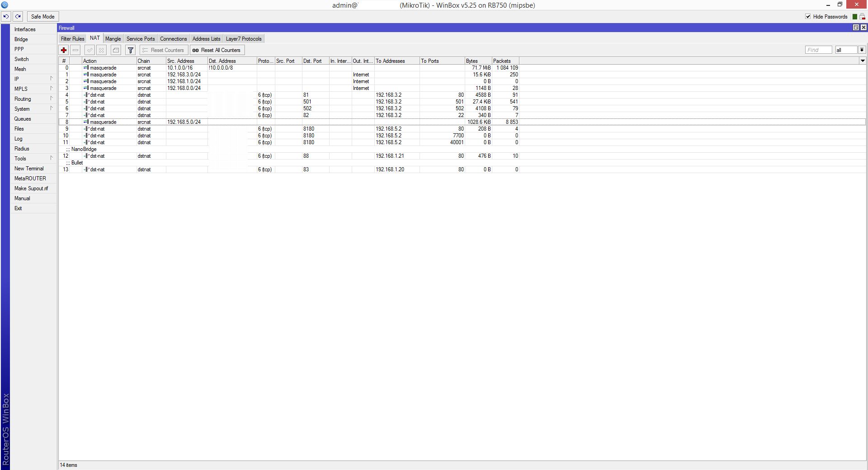Image resolution: width=868 pixels, height=470 pixels.
Task: Open the Connections tab
Action: click(173, 39)
